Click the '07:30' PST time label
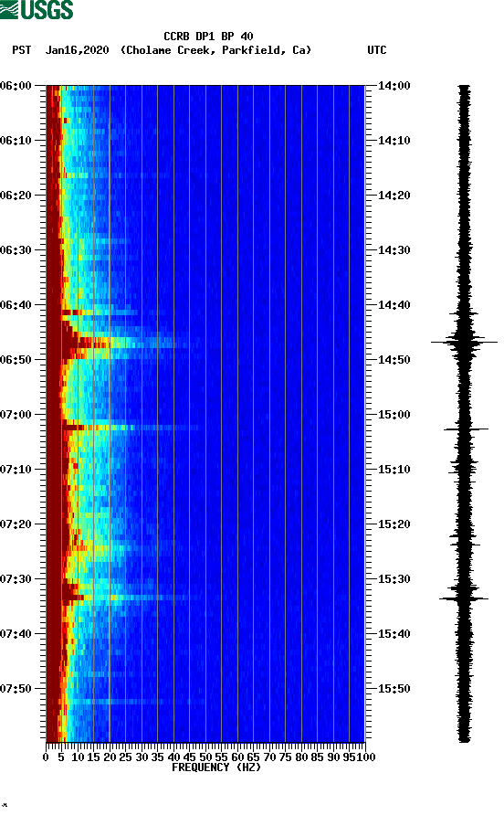Viewport: 504px width, 815px height. 16,579
